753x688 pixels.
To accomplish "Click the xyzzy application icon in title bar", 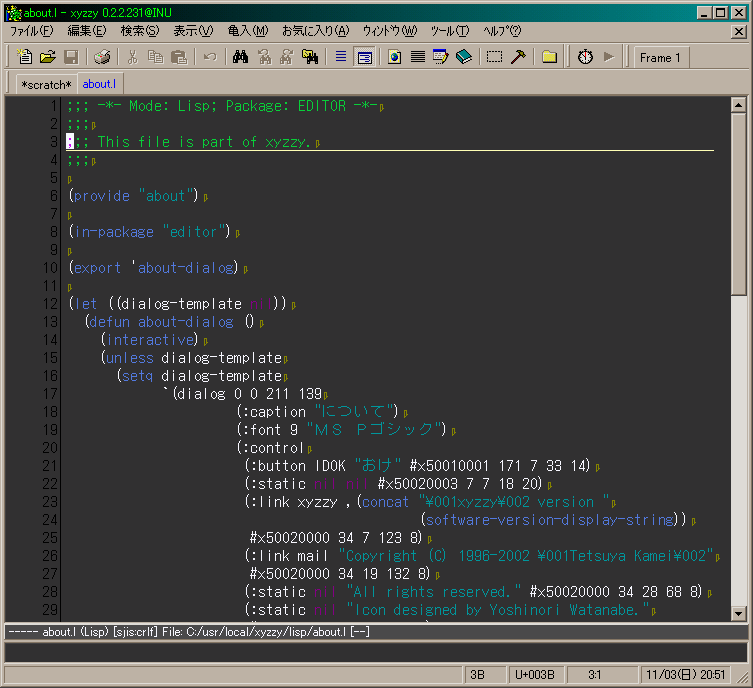I will pyautogui.click(x=13, y=13).
